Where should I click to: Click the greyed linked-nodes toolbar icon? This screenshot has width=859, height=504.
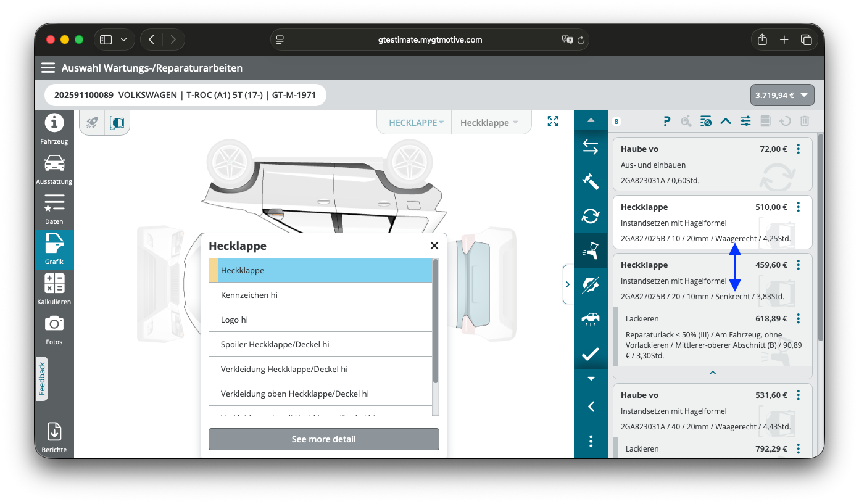click(x=686, y=122)
